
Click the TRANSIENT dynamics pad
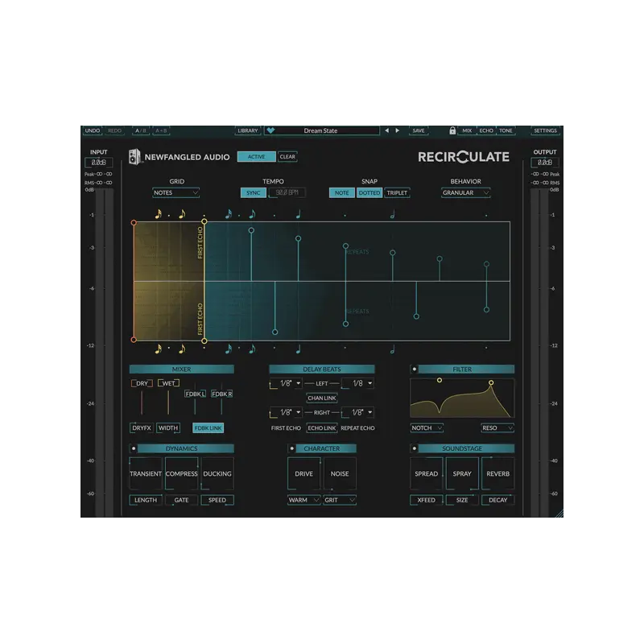pos(146,473)
